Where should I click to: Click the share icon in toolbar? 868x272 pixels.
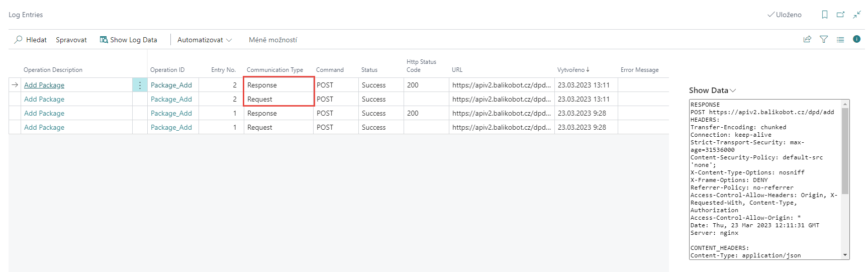point(807,39)
